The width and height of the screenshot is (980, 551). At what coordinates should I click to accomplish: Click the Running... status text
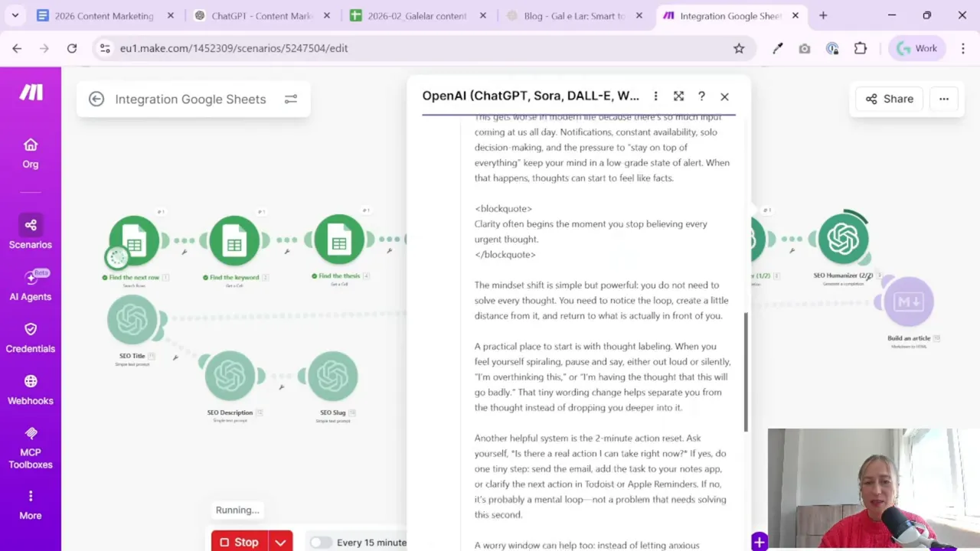[x=237, y=510]
